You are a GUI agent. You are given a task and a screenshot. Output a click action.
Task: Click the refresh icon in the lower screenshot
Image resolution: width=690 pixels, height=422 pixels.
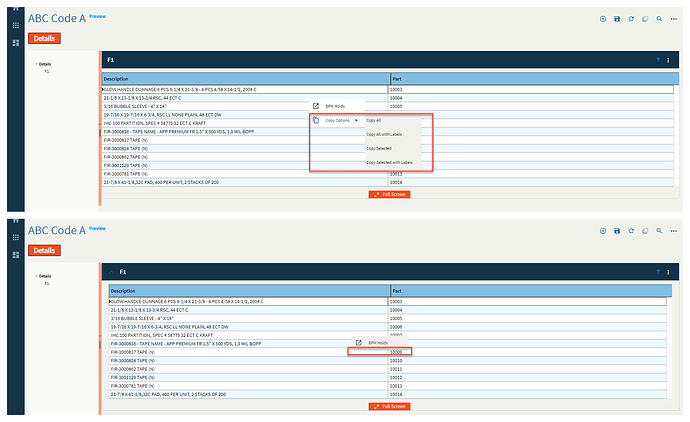coord(631,231)
